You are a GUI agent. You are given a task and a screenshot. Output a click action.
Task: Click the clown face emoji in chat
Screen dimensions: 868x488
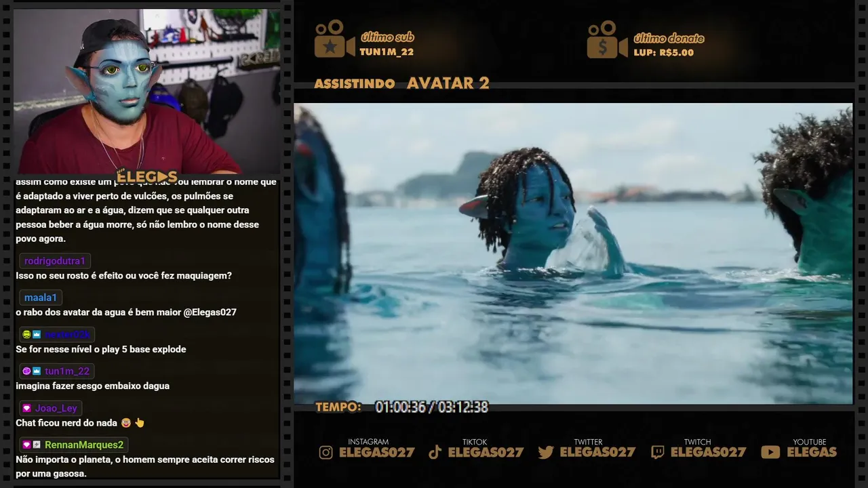pyautogui.click(x=125, y=422)
